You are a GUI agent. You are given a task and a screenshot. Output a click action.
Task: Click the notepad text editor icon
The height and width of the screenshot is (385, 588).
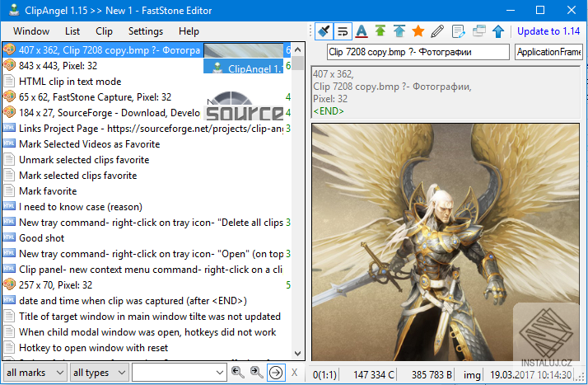coord(458,31)
